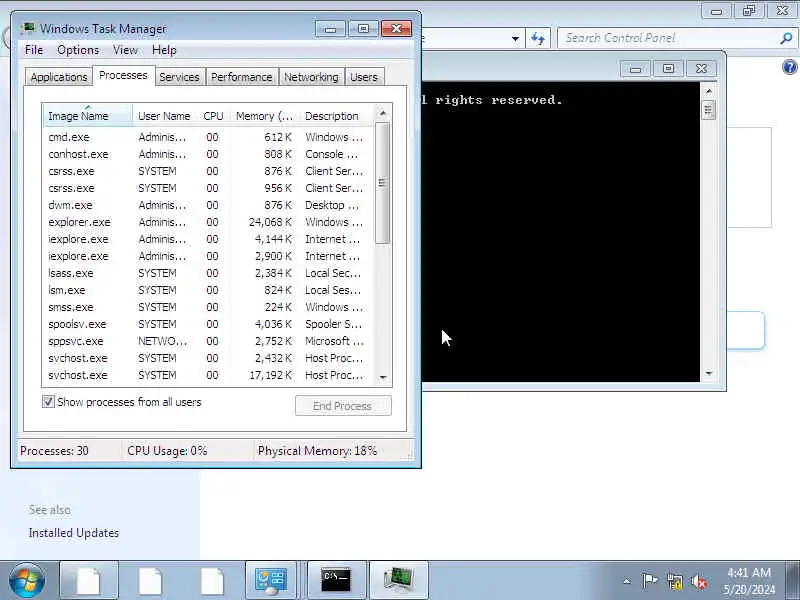This screenshot has height=600, width=800.
Task: Select the iexplore.exe row using 2,900 K
Action: tap(208, 256)
